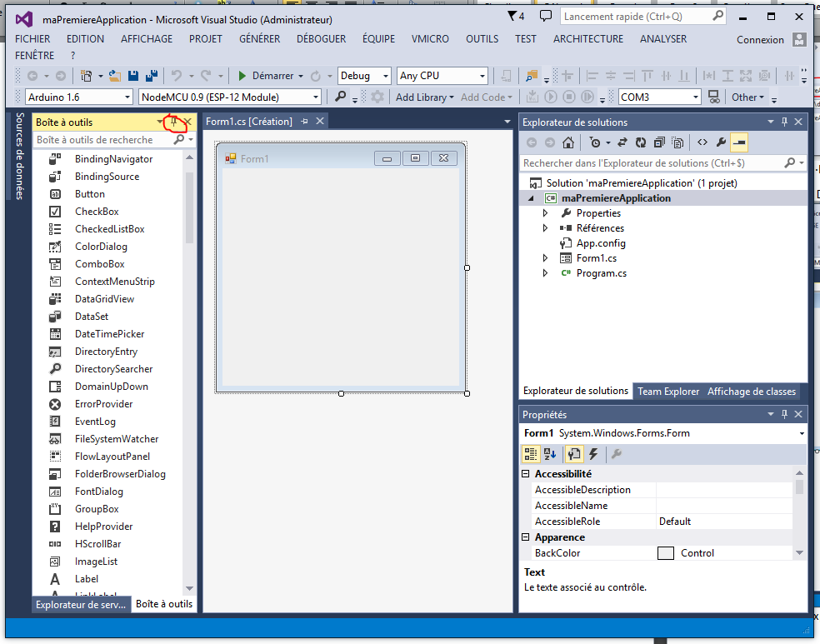820x644 pixels.
Task: Toggle auto-hide pin on Propriétés panel
Action: (784, 414)
